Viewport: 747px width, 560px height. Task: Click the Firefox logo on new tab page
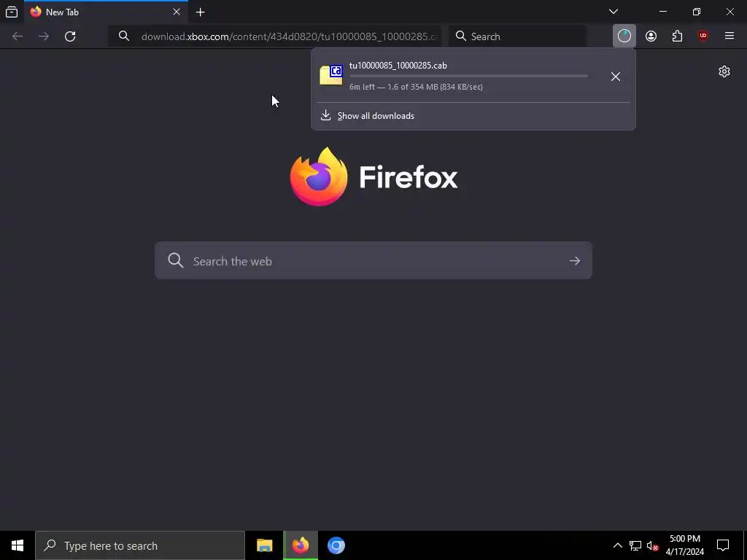pyautogui.click(x=374, y=176)
